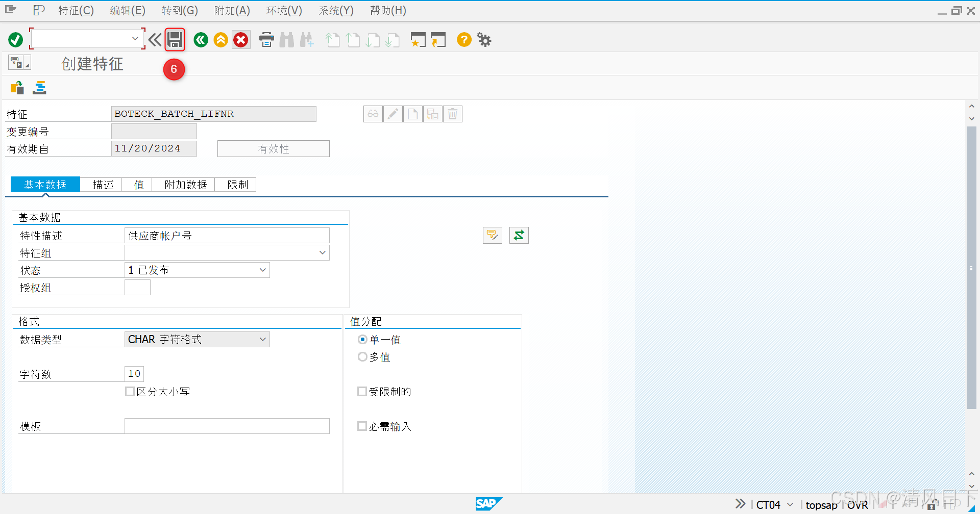Check the 必需输入 checkbox
Screen dimensions: 980x514
pos(362,426)
